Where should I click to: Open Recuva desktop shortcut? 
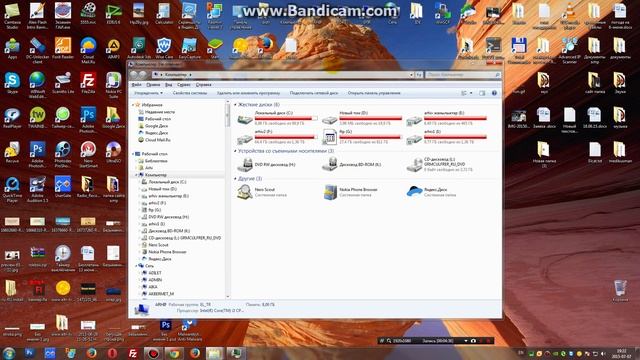[12, 153]
